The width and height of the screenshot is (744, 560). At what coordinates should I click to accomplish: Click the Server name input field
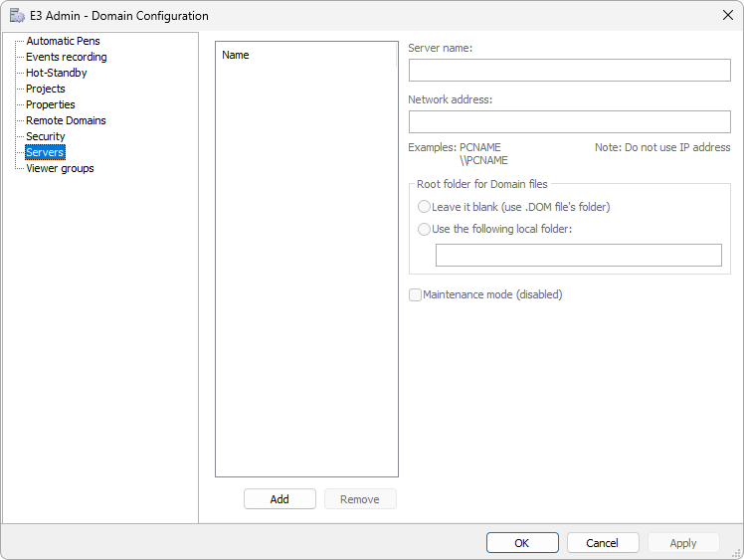point(569,70)
